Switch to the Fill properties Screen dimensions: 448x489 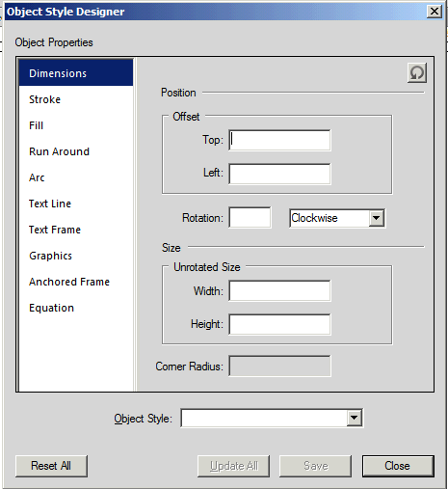(76, 125)
